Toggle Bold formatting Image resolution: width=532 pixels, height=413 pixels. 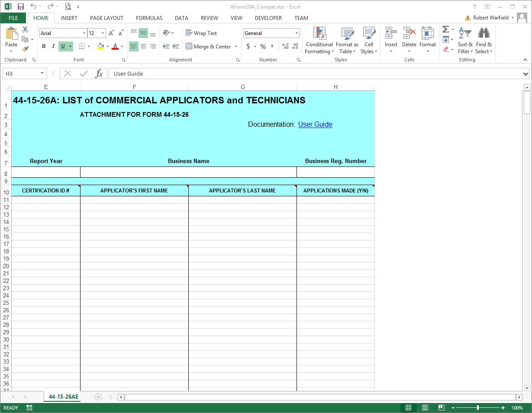44,46
